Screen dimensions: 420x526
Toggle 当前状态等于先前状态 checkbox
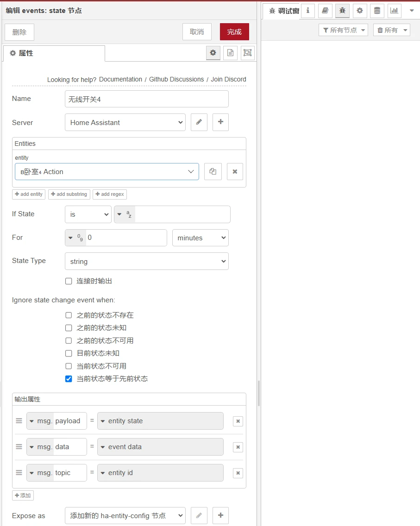pyautogui.click(x=69, y=379)
